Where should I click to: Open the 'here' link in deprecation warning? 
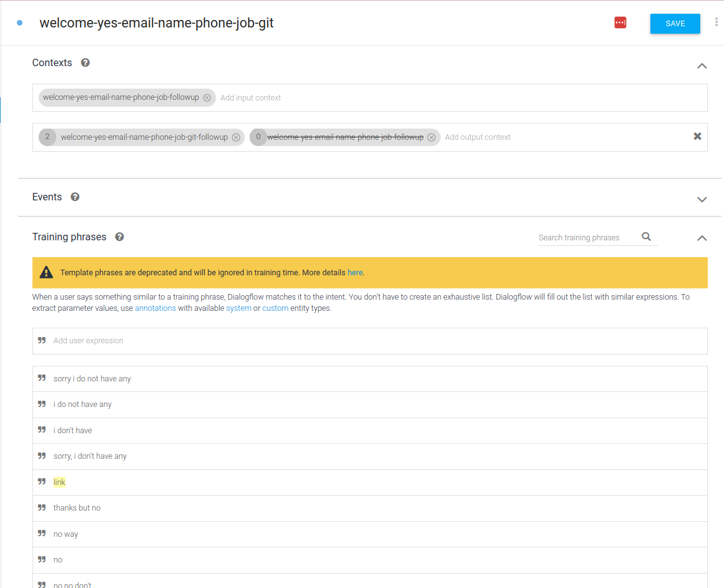click(x=355, y=273)
